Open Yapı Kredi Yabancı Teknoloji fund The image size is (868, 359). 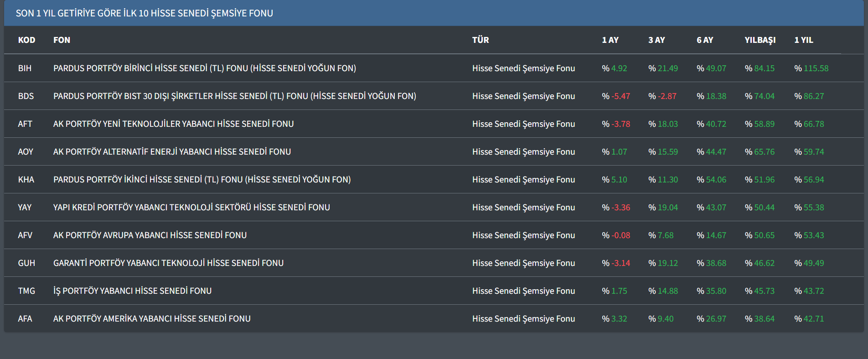[x=191, y=208]
